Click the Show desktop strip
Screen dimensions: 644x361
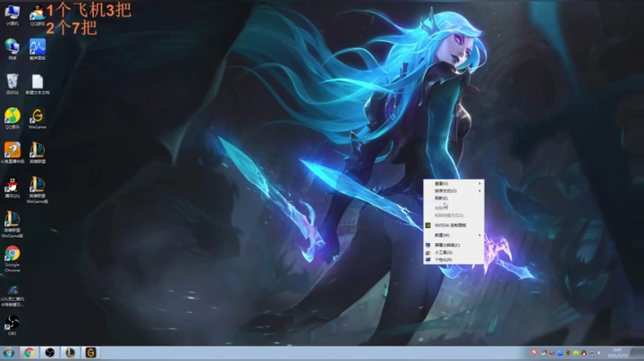pos(637,353)
